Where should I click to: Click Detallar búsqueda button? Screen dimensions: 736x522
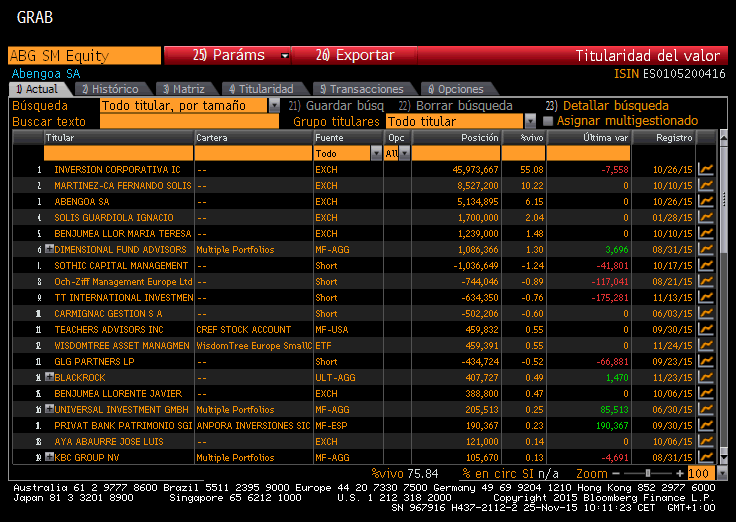tap(607, 106)
